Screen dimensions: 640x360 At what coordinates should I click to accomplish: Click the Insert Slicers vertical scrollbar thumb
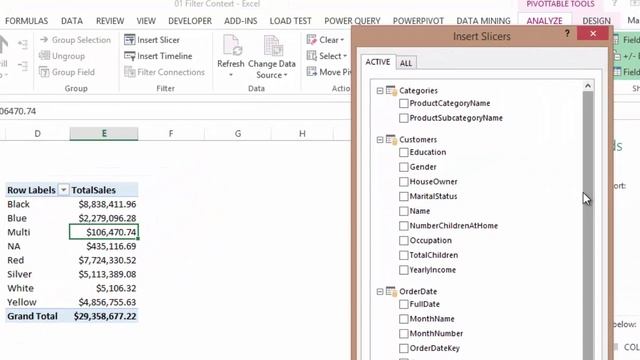click(588, 225)
